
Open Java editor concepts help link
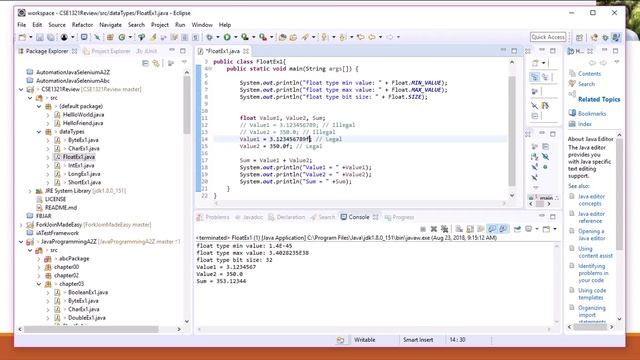[591, 200]
